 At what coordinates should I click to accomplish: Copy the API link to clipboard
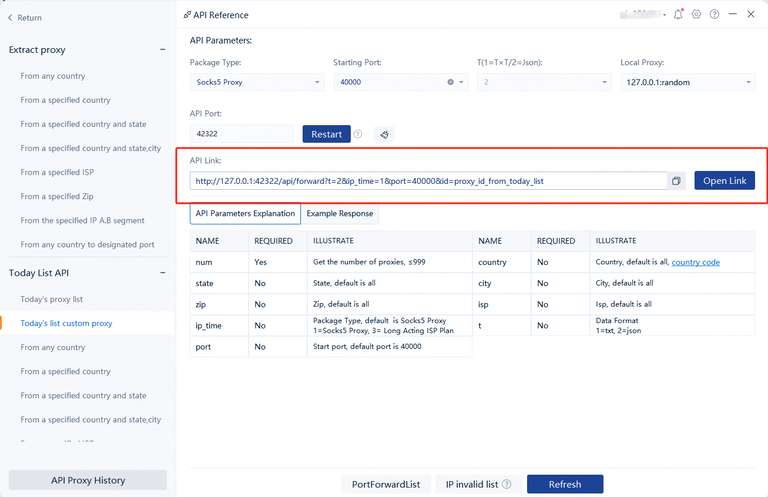[x=676, y=181]
